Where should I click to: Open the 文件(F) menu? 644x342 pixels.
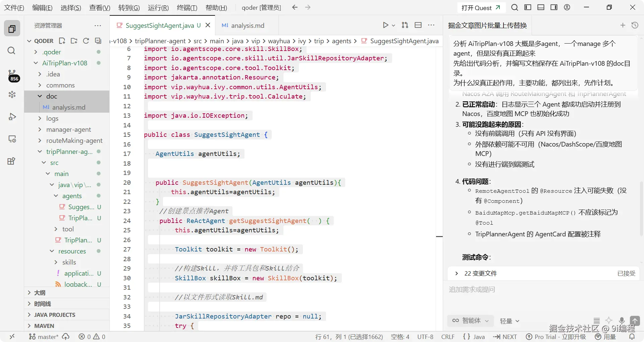click(x=14, y=8)
